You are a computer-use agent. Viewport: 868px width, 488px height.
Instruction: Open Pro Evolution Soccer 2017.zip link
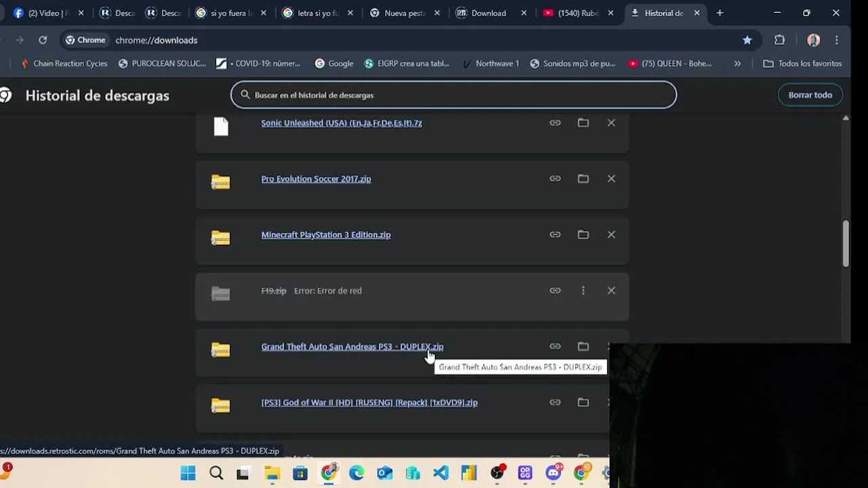[x=316, y=179]
